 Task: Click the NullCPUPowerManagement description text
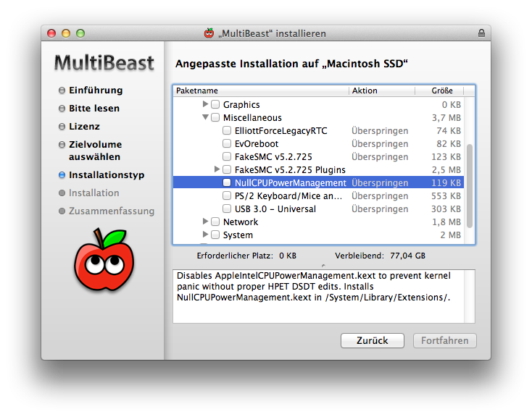pos(314,287)
